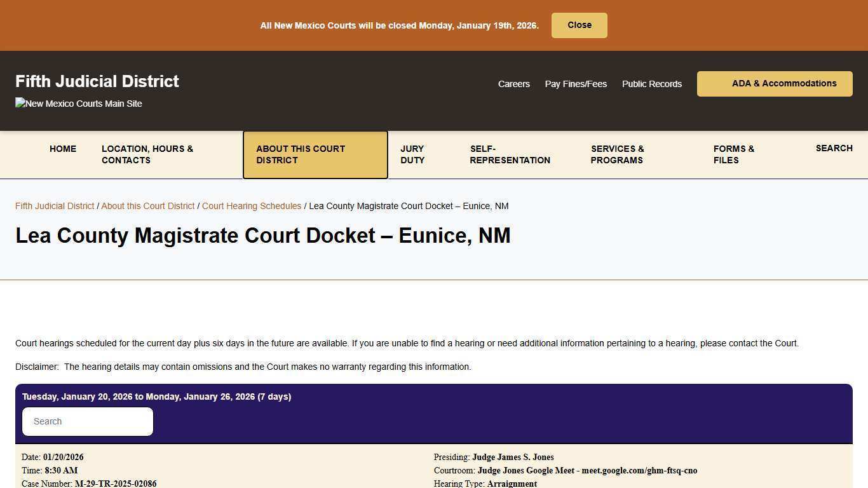Click the Fifth Judicial District site title
This screenshot has height=488, width=868.
(97, 81)
